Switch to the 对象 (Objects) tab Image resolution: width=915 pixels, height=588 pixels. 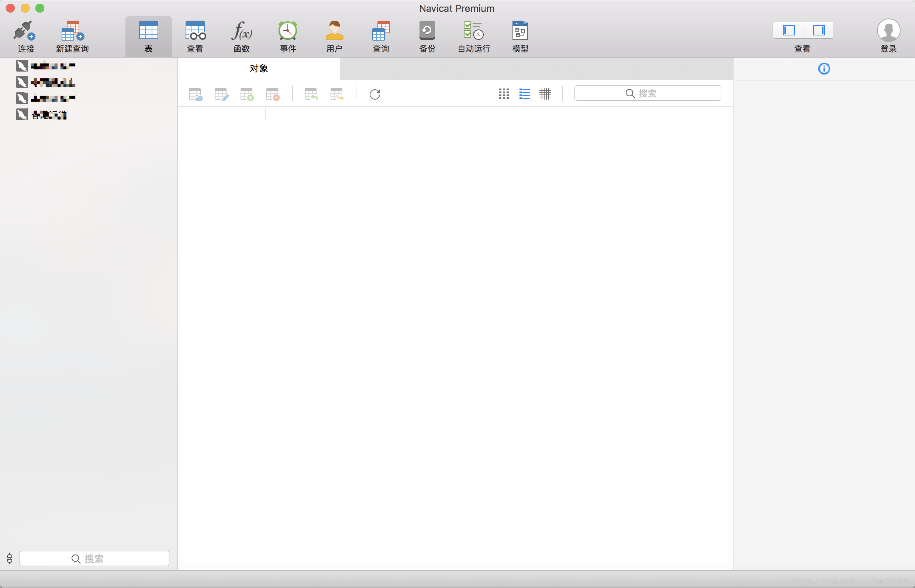[x=259, y=69]
